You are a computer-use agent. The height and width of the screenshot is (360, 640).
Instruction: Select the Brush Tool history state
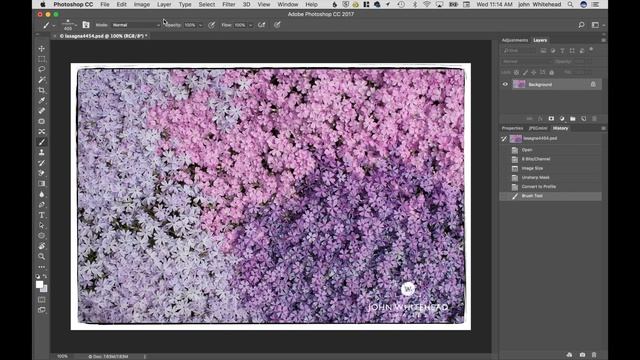pyautogui.click(x=551, y=196)
